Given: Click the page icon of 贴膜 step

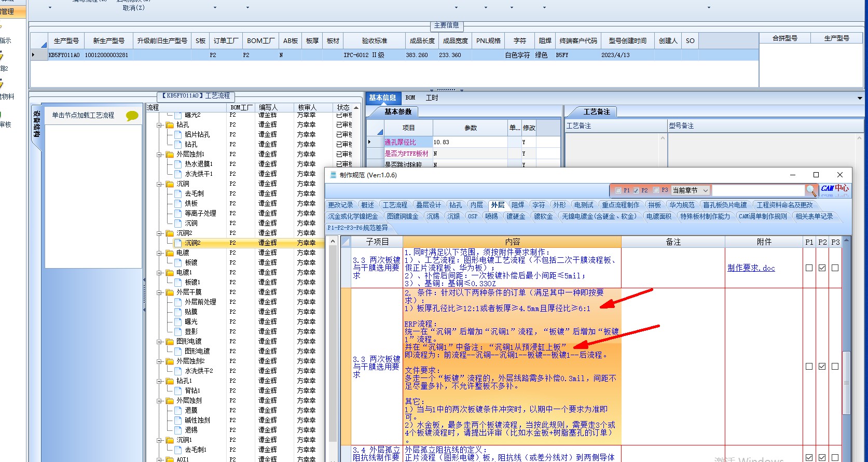Looking at the screenshot, I should click(x=178, y=312).
